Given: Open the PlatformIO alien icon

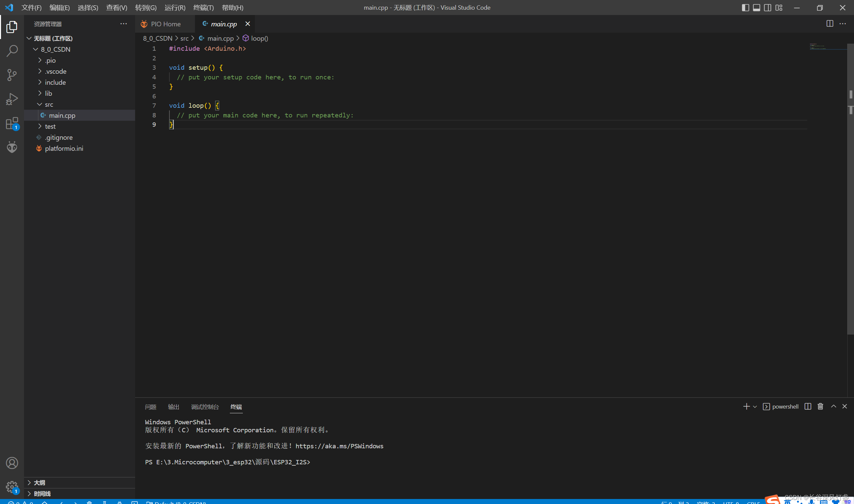Looking at the screenshot, I should (x=12, y=147).
